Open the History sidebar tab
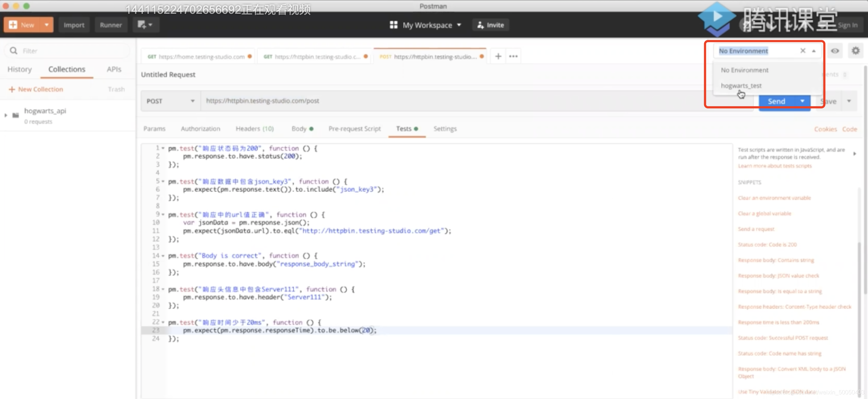 (20, 69)
